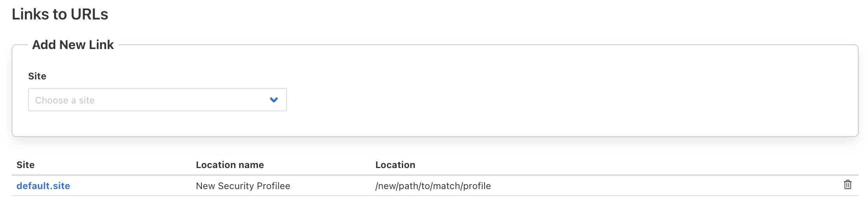
Task: Click the word 'New' in the location name cell
Action: tap(206, 186)
